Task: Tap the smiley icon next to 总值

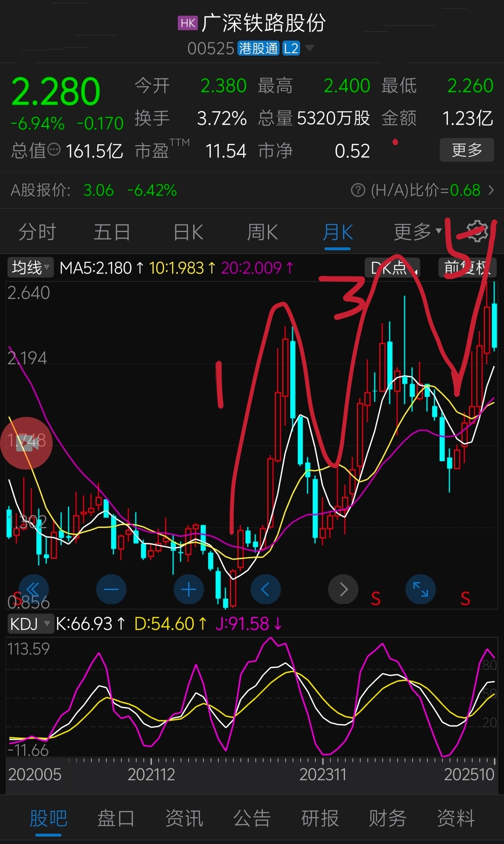Action: pyautogui.click(x=54, y=150)
